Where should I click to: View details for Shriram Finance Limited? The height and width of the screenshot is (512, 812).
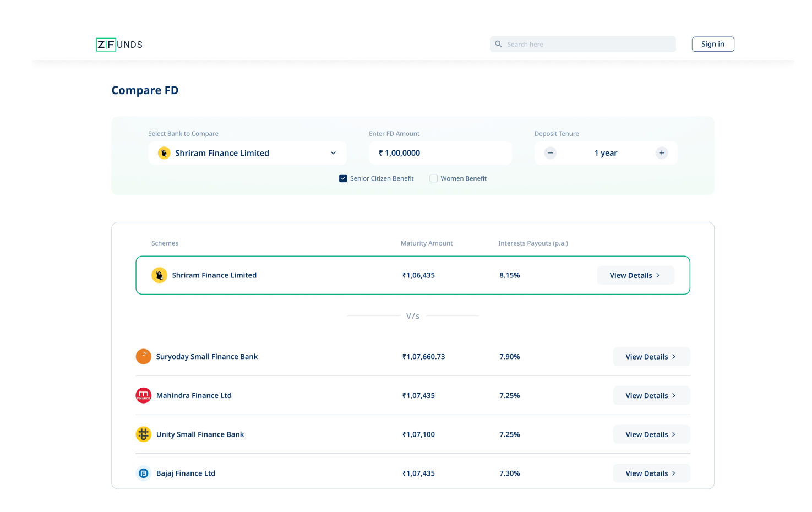pyautogui.click(x=635, y=275)
